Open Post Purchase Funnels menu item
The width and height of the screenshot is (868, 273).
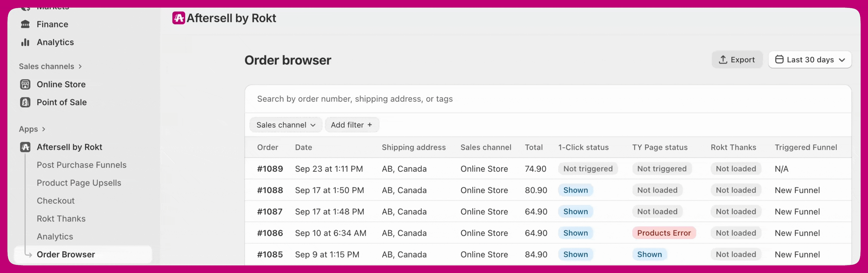coord(81,165)
